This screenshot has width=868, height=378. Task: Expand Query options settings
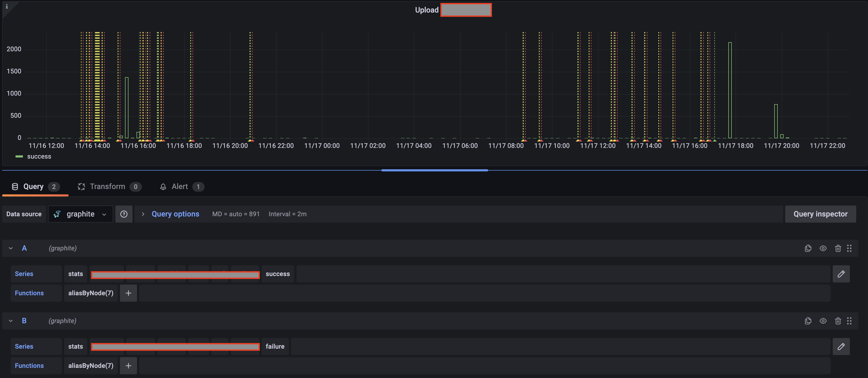[175, 214]
